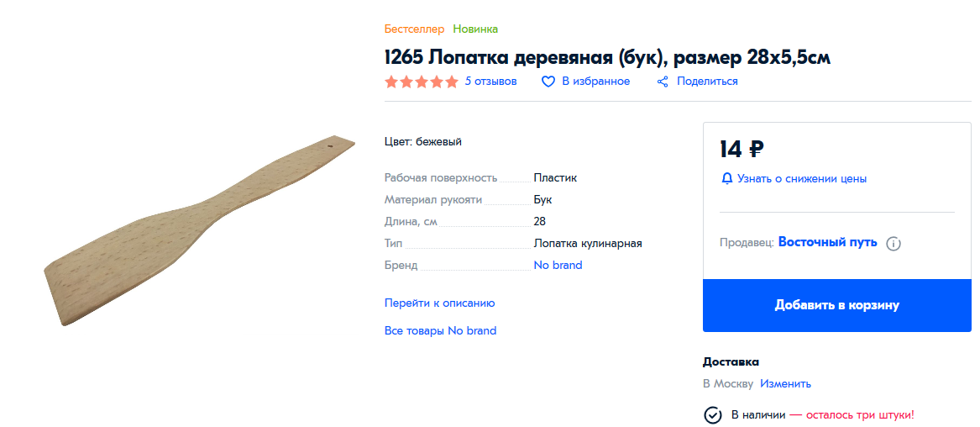The height and width of the screenshot is (427, 980).
Task: Click the Поделиться share link
Action: pos(707,82)
